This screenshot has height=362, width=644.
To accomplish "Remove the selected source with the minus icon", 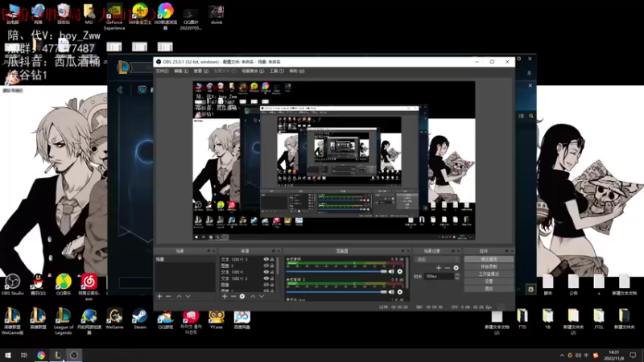I will (x=233, y=296).
